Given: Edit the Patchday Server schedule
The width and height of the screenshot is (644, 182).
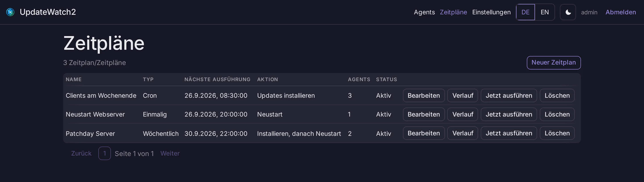Looking at the screenshot, I should [x=424, y=133].
